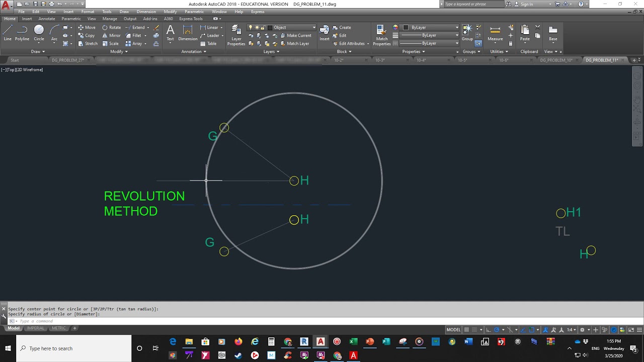Toggle polar tracking in status bar
The width and height of the screenshot is (644, 362).
497,330
